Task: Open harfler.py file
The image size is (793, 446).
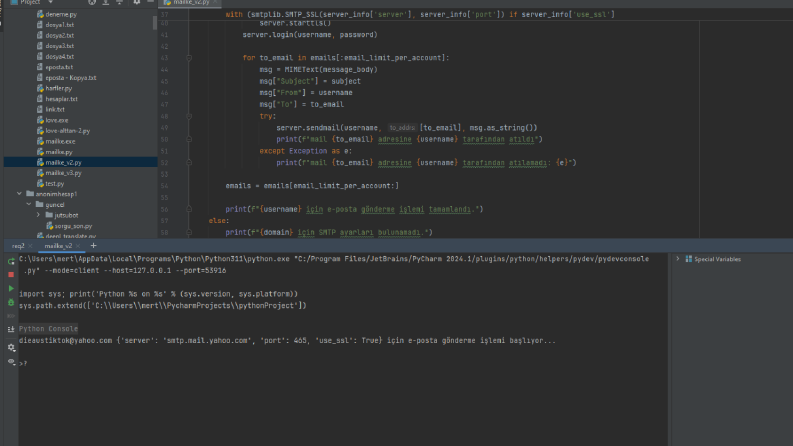Action: (x=59, y=88)
